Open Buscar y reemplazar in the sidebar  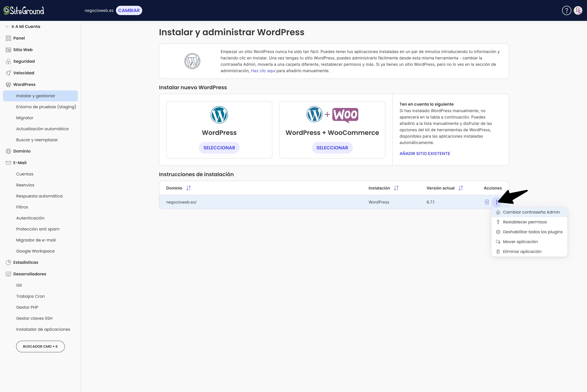pyautogui.click(x=37, y=140)
